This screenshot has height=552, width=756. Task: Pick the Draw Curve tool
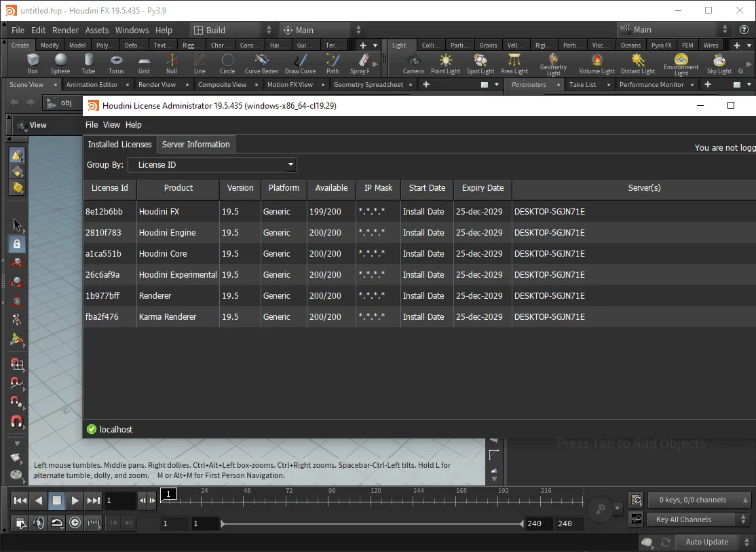[301, 64]
